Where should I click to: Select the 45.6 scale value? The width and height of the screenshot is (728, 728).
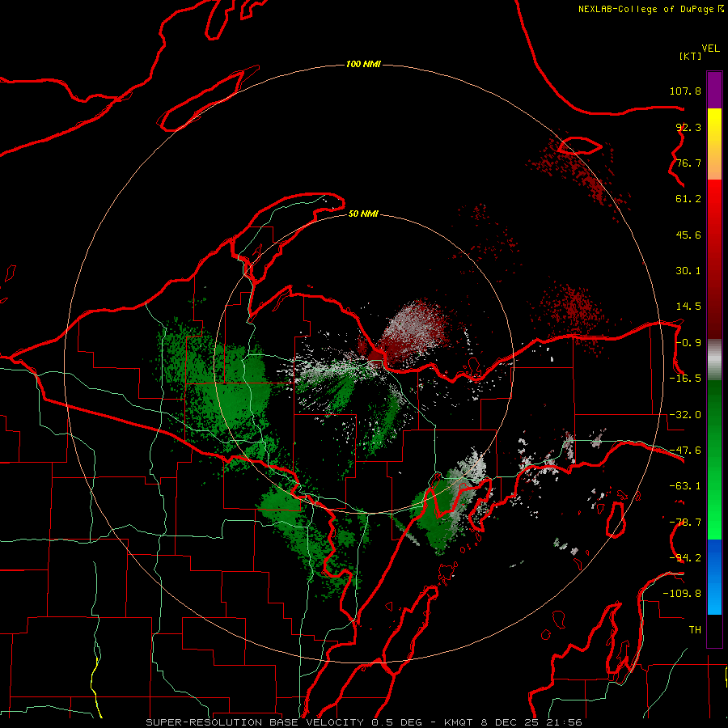(x=688, y=235)
